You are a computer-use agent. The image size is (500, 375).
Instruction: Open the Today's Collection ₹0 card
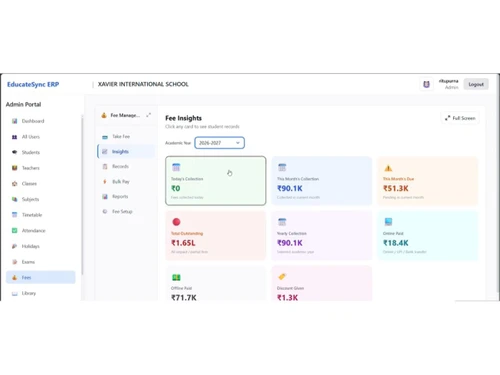point(216,181)
